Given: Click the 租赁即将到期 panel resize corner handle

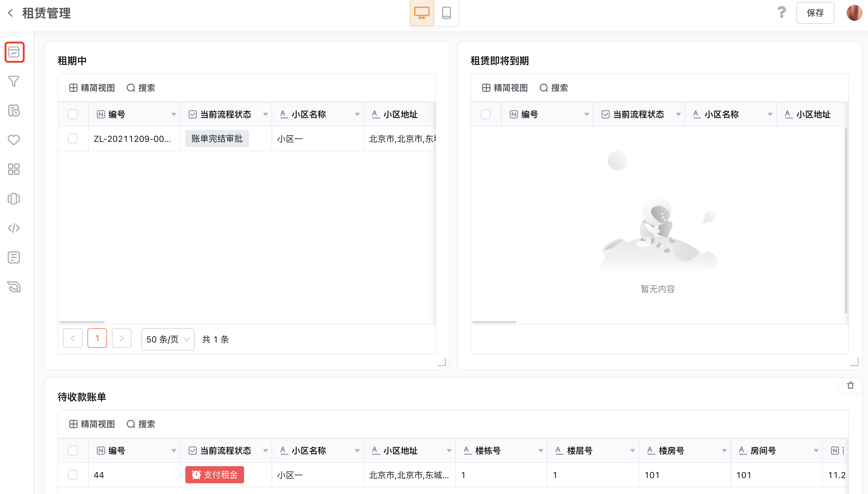Looking at the screenshot, I should (x=855, y=362).
